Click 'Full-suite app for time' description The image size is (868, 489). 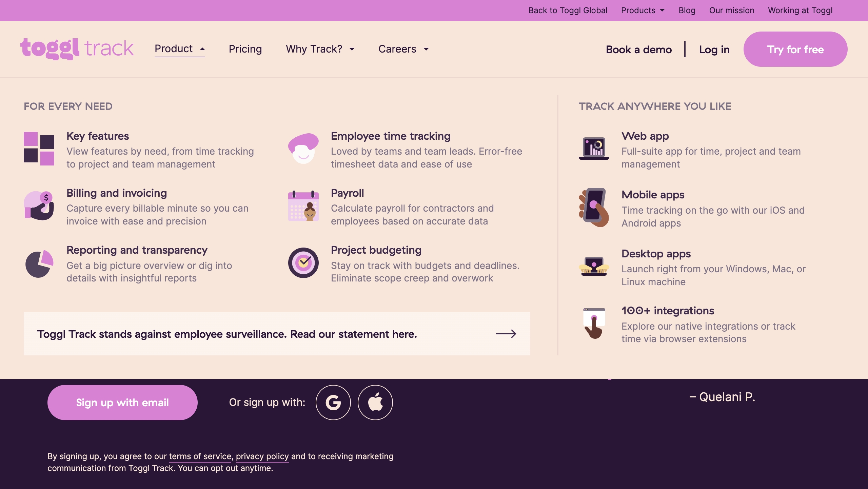(711, 158)
